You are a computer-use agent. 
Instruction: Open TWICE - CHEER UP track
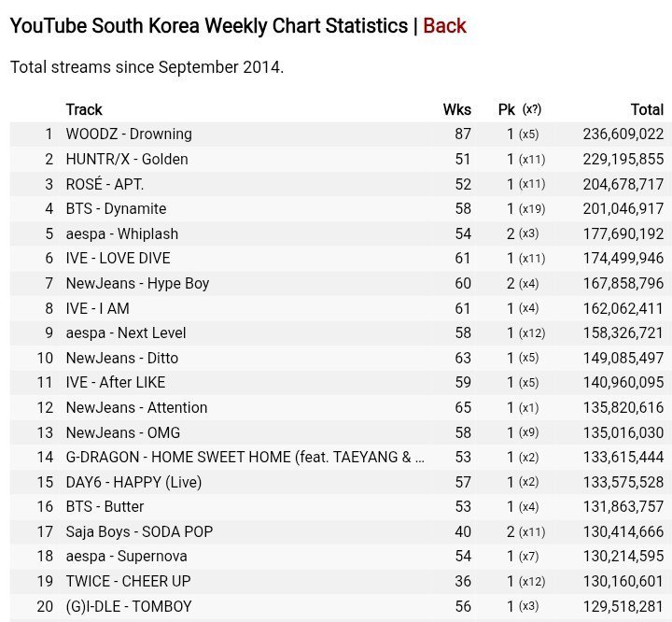click(x=128, y=581)
